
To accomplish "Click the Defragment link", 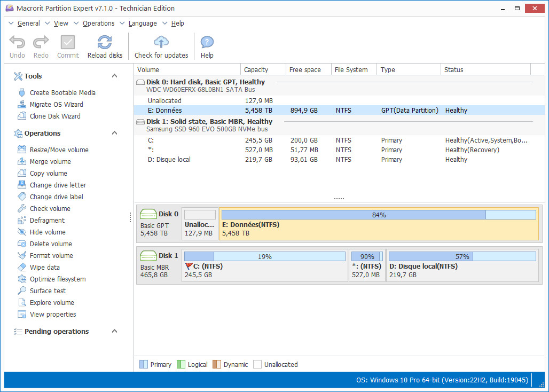I will point(48,221).
